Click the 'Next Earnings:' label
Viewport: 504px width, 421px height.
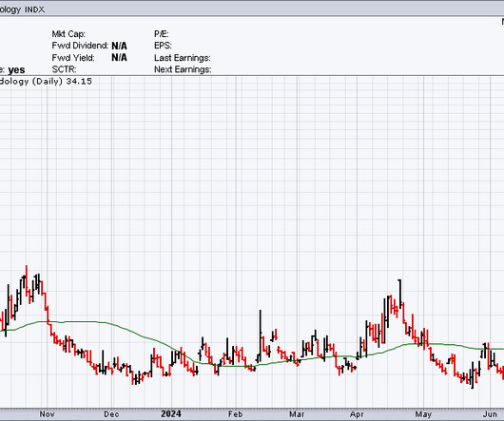(183, 69)
